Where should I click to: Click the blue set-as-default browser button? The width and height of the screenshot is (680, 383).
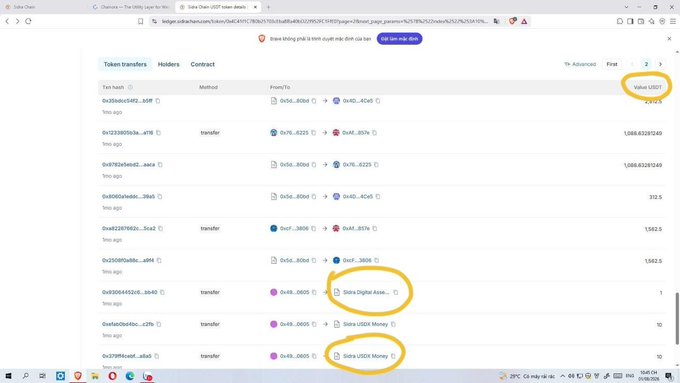(x=399, y=39)
